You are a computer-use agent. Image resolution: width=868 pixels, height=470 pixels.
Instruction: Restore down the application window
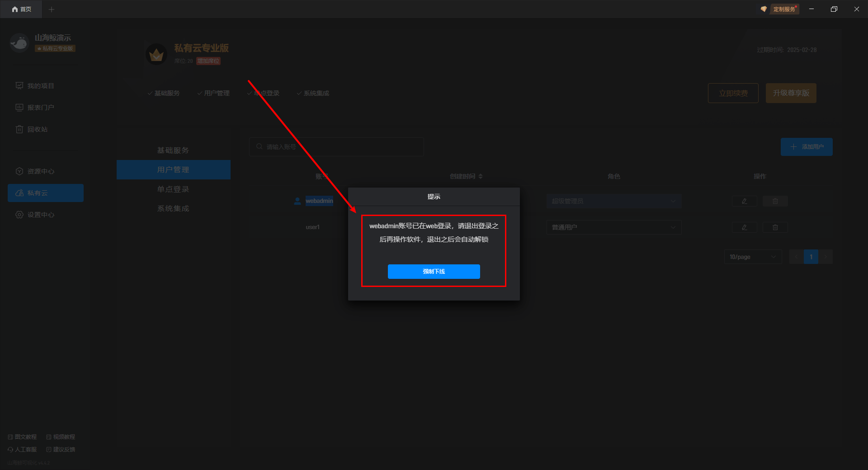coord(834,9)
